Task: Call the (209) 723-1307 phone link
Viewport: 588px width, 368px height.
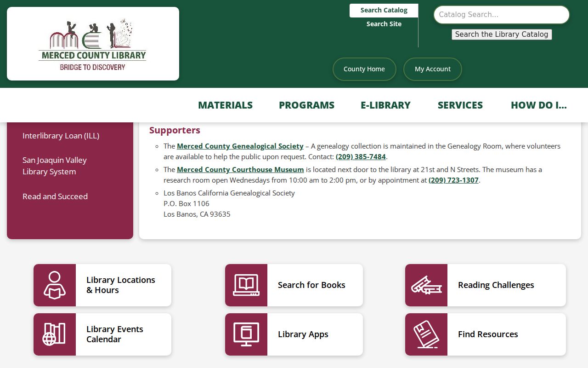Action: pyautogui.click(x=454, y=180)
